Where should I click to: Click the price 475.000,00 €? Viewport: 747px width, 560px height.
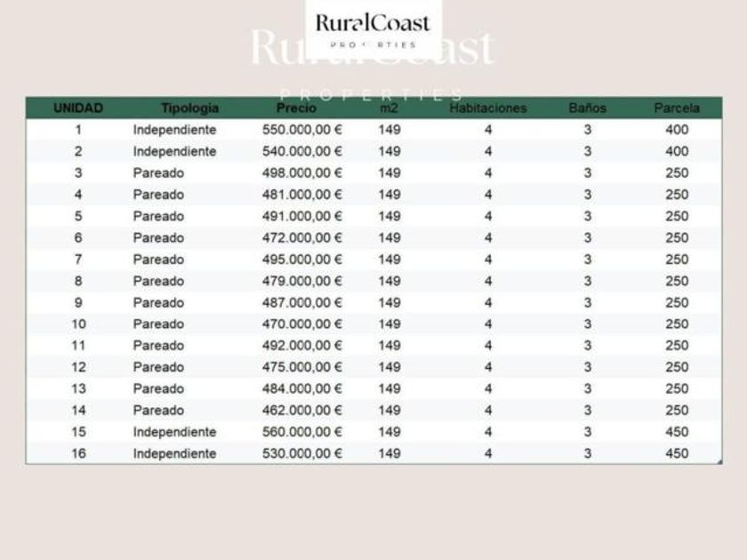302,367
